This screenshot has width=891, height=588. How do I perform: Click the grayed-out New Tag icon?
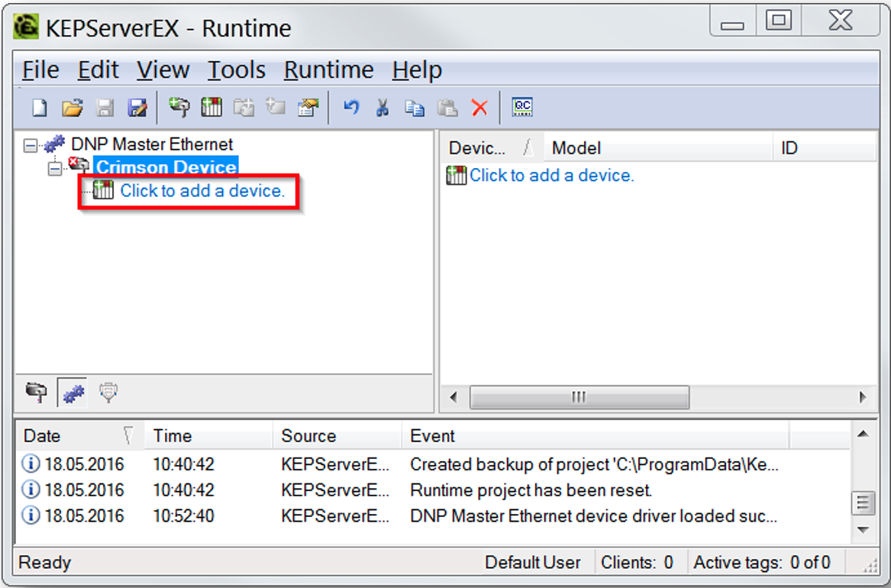point(276,107)
